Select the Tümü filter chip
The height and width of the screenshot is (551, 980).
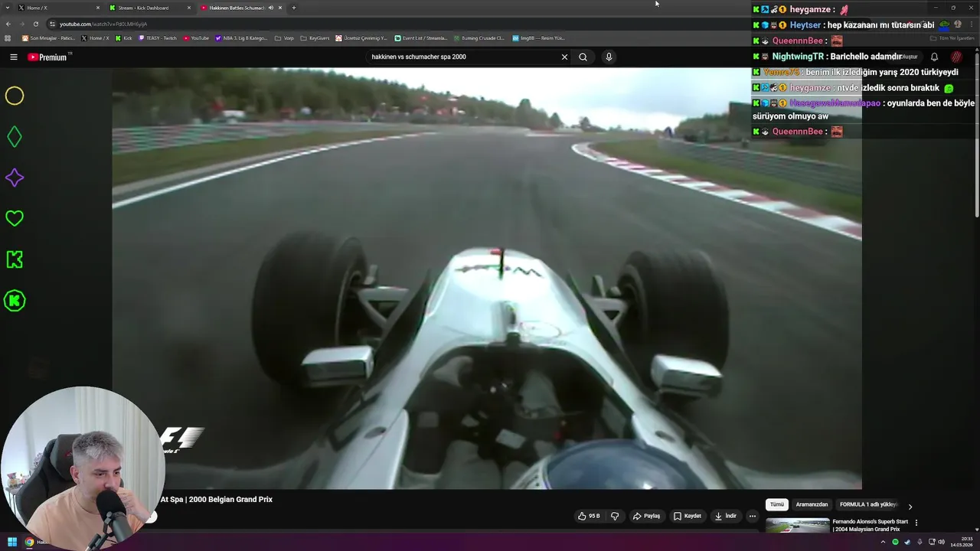click(x=776, y=505)
